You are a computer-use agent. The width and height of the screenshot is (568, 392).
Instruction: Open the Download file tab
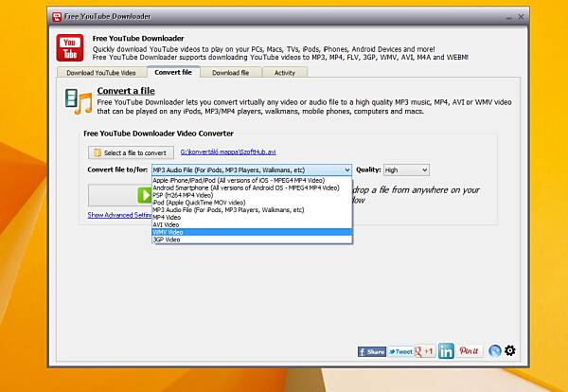click(x=230, y=73)
